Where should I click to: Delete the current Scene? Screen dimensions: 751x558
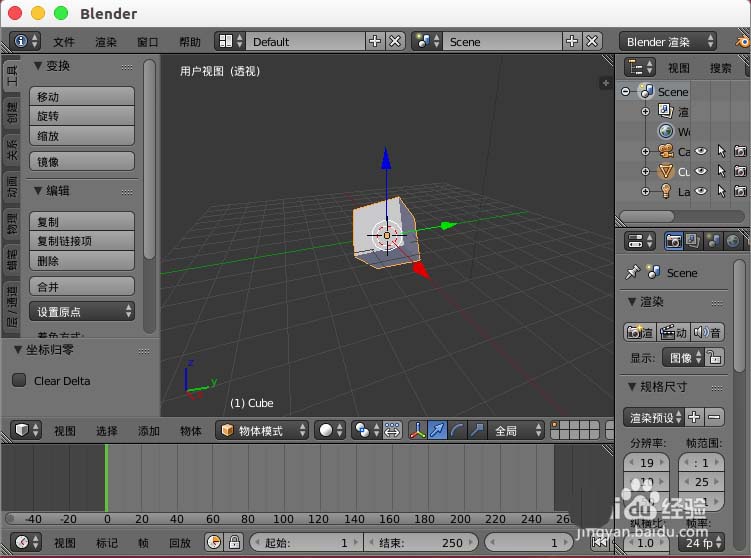tap(592, 41)
